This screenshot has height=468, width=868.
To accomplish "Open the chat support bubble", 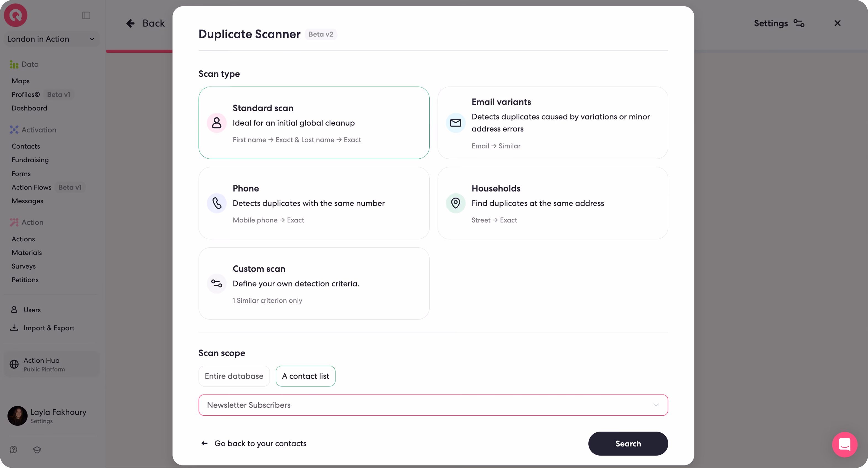I will point(845,445).
